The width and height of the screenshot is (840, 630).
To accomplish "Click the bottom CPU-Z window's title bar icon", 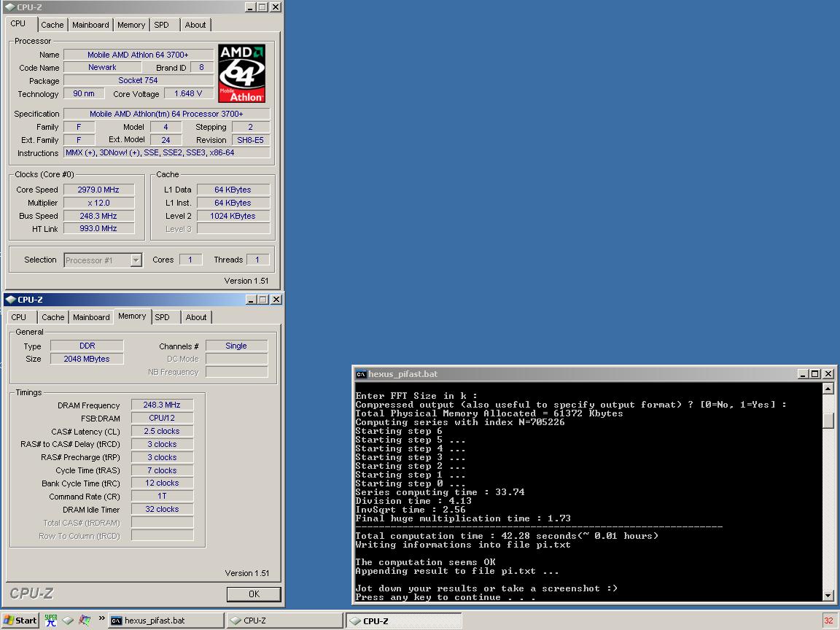I will tap(11, 300).
